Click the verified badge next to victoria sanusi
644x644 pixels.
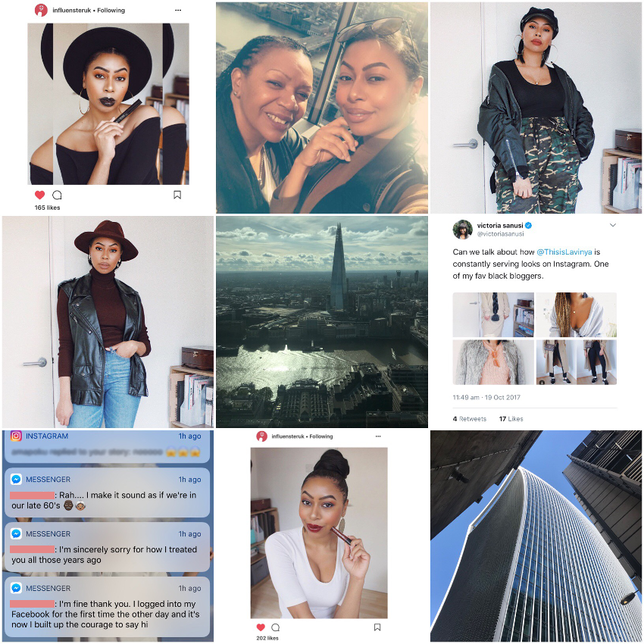point(529,225)
